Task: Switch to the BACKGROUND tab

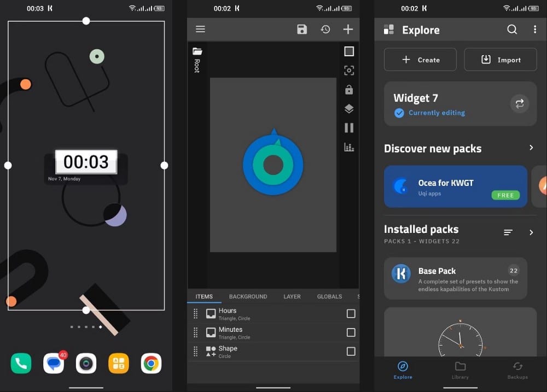Action: click(x=248, y=296)
